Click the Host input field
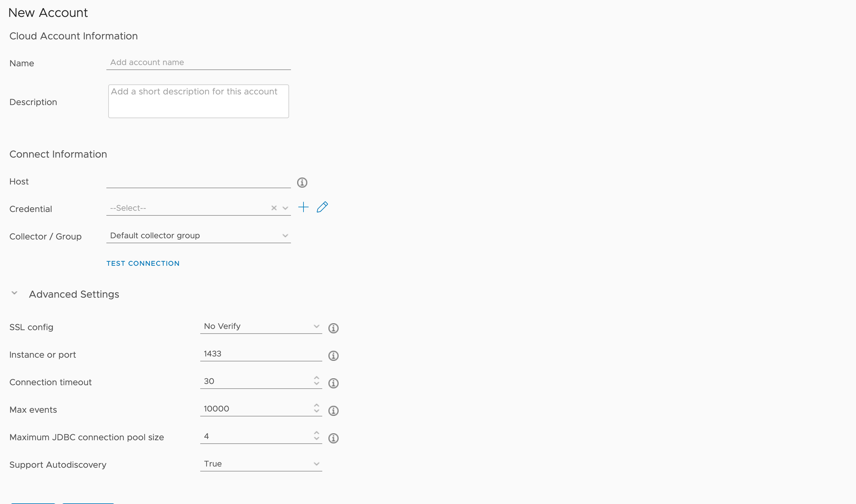This screenshot has width=856, height=504. (198, 182)
